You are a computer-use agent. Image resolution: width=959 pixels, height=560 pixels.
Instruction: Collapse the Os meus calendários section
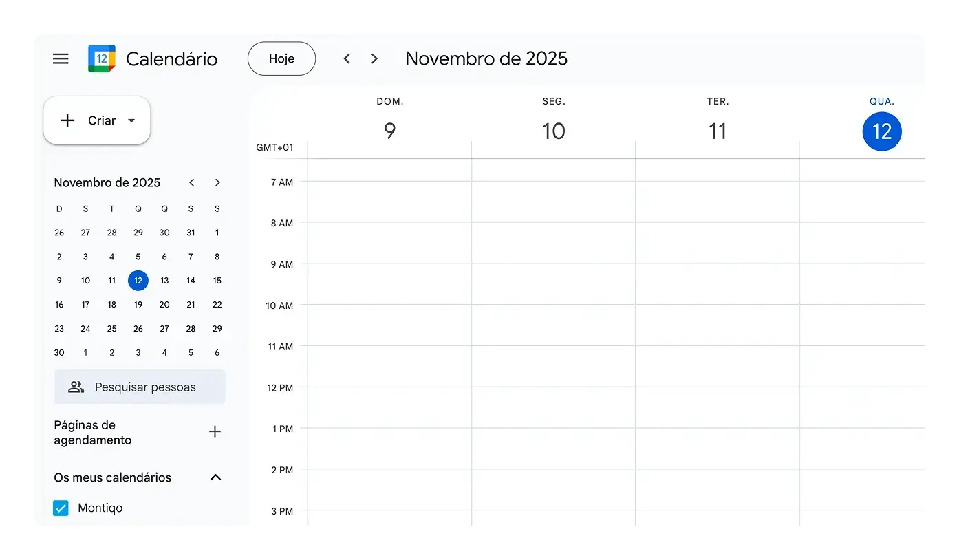pos(216,477)
